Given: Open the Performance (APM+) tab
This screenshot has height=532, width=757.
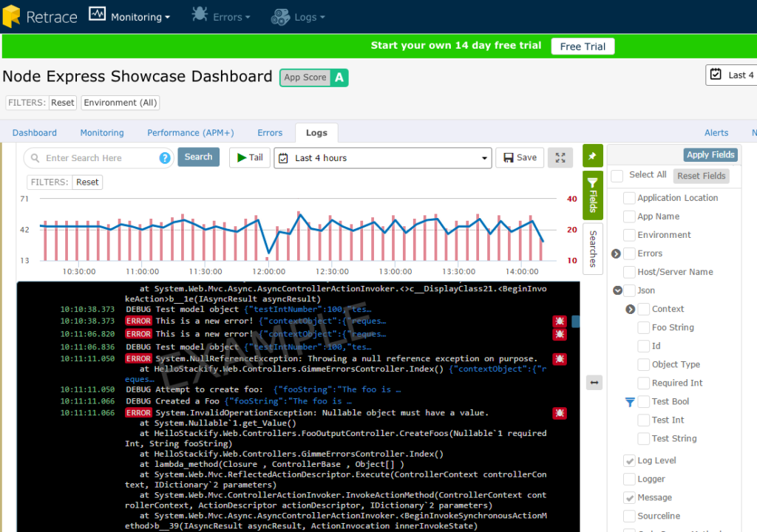Looking at the screenshot, I should [x=191, y=133].
